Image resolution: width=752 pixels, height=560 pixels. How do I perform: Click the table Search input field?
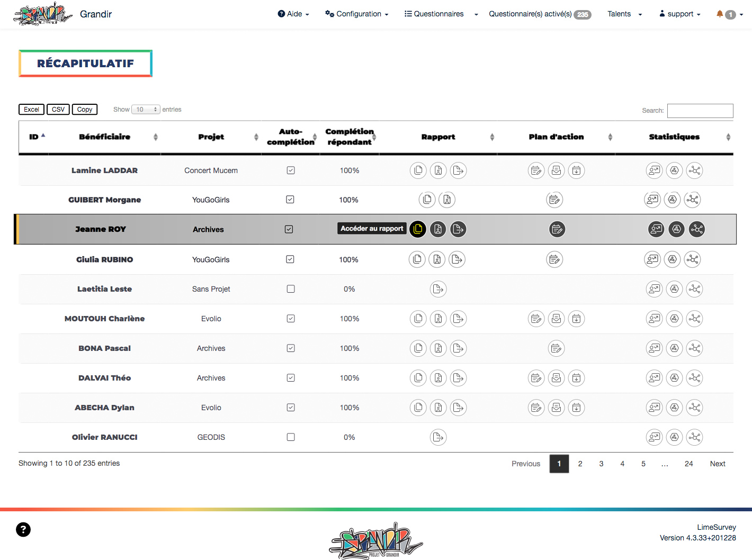click(700, 111)
